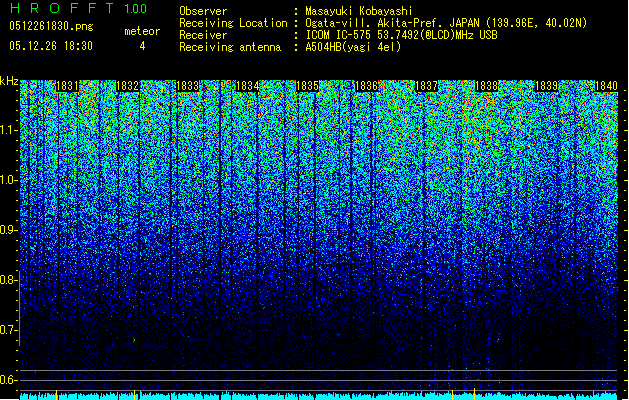The height and width of the screenshot is (400, 629).
Task: Click the A504HB(yagi 4el) antenna text
Action: coord(353,47)
